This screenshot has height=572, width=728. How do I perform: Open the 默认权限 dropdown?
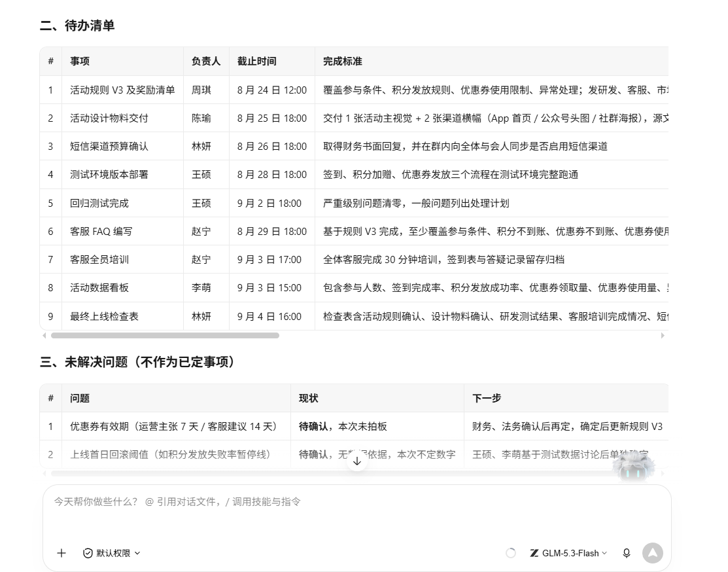pyautogui.click(x=112, y=553)
